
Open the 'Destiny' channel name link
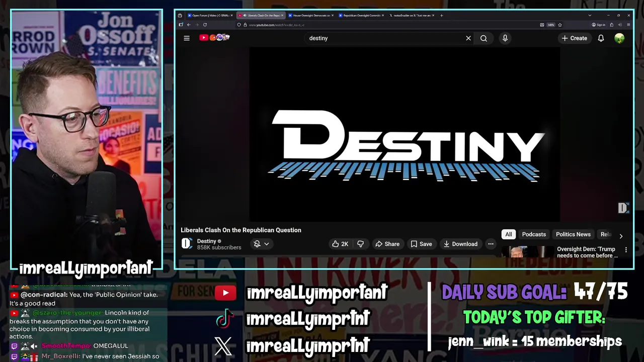point(207,241)
